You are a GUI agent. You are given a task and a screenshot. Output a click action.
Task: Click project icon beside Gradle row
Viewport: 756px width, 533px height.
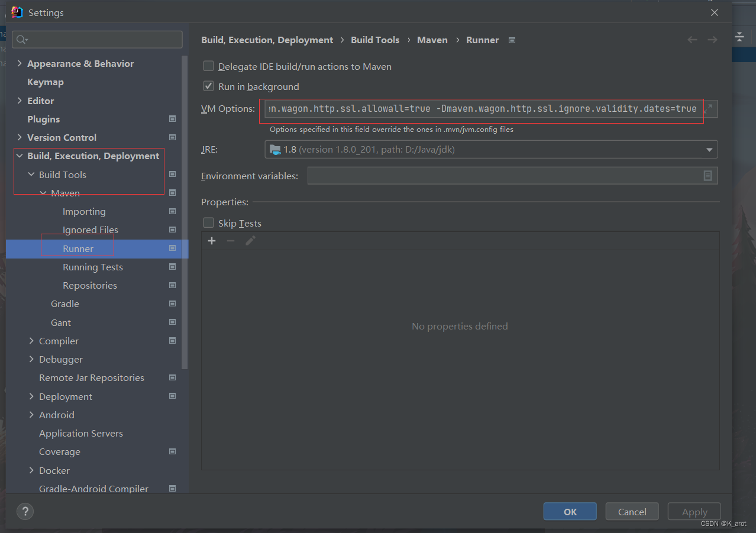click(173, 303)
